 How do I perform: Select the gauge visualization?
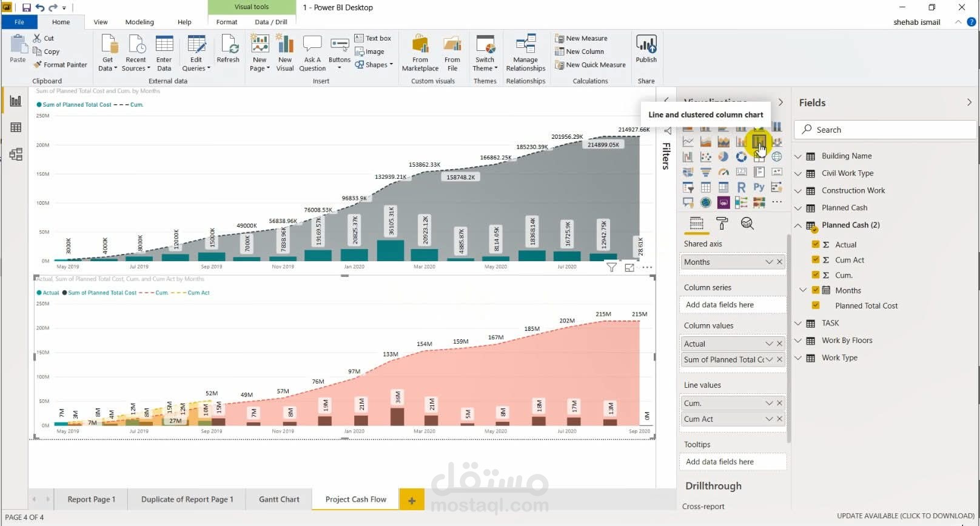pyautogui.click(x=723, y=172)
